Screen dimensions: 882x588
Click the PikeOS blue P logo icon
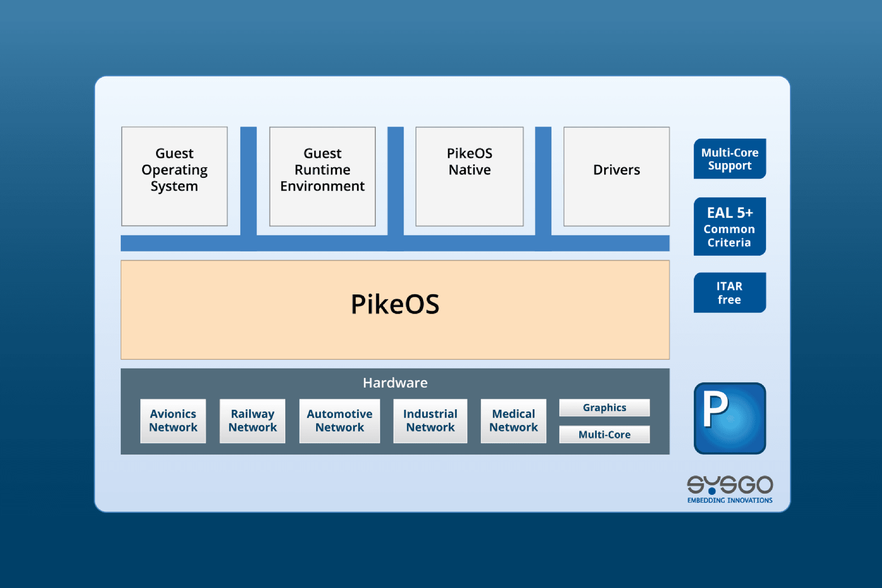pos(729,418)
